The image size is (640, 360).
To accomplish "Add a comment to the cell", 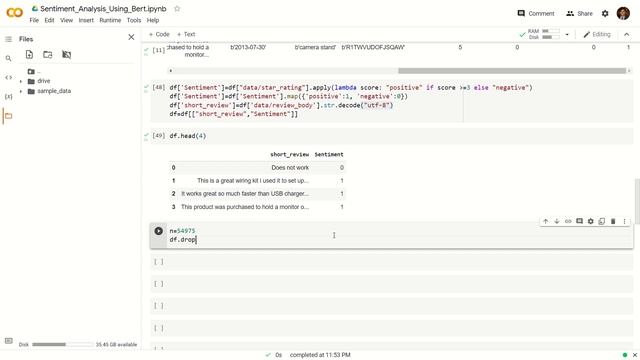I will coord(579,221).
